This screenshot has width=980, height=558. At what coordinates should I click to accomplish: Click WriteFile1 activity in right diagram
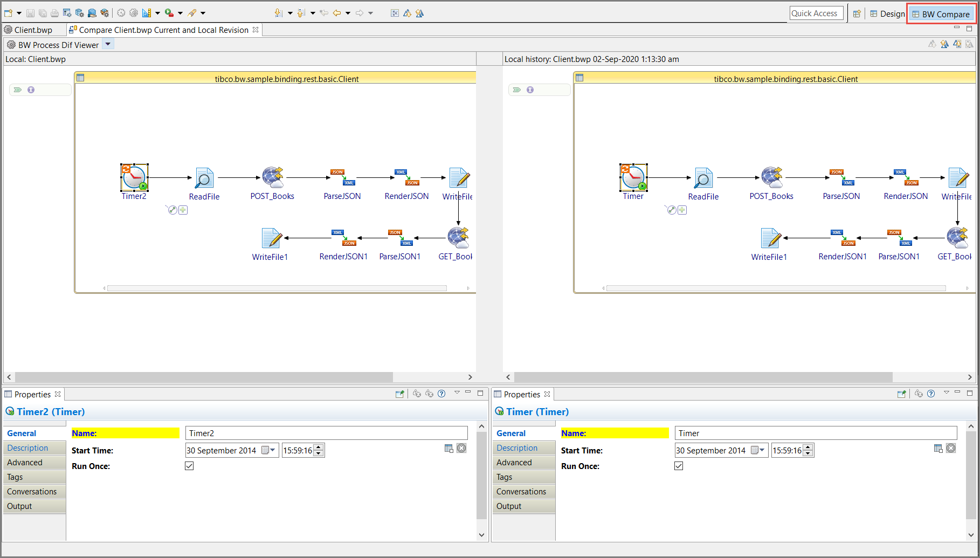click(770, 238)
